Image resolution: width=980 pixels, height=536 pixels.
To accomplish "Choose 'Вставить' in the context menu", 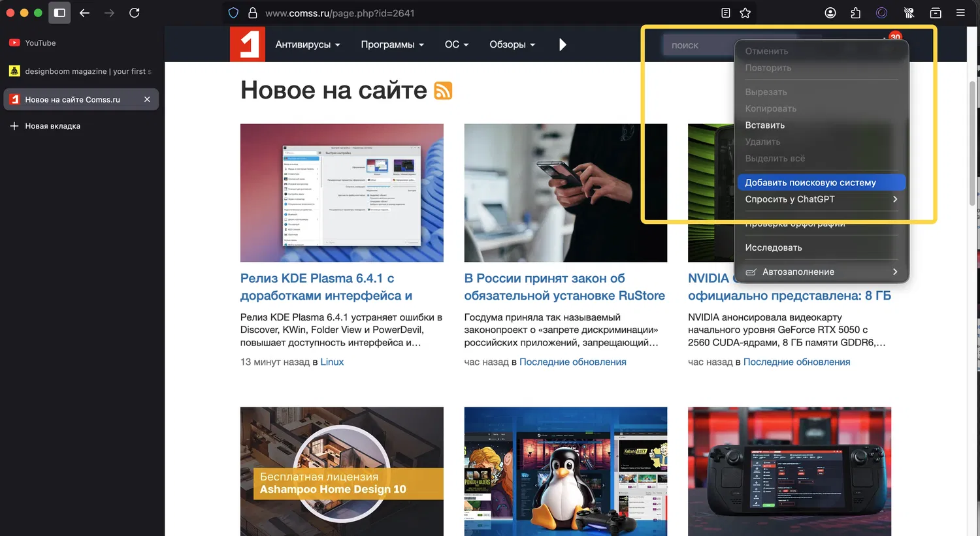I will [822, 125].
